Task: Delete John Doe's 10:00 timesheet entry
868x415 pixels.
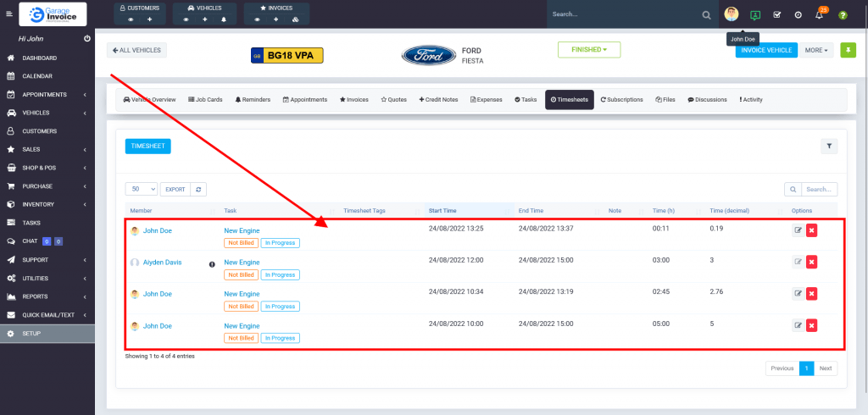Action: [811, 325]
